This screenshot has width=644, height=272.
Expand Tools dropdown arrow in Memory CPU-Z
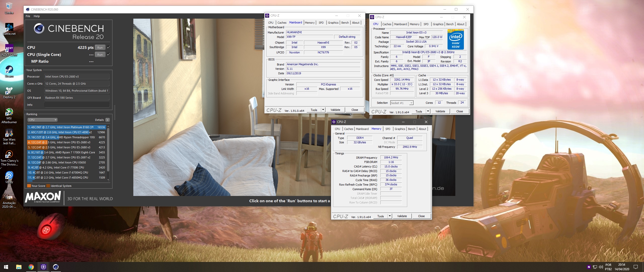(390, 216)
